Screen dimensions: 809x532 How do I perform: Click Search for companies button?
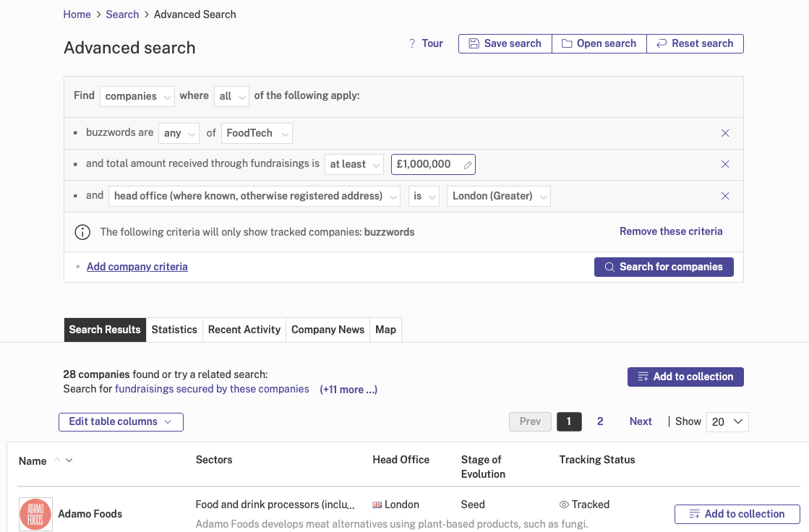[664, 267]
